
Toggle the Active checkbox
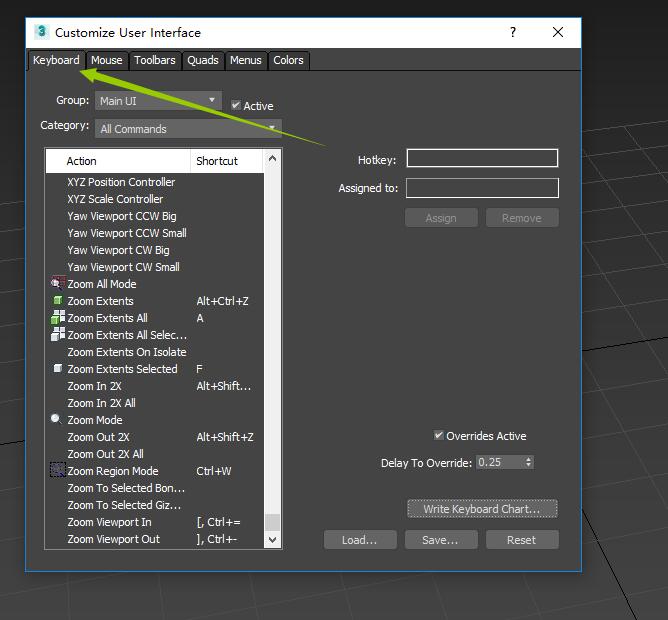(236, 105)
